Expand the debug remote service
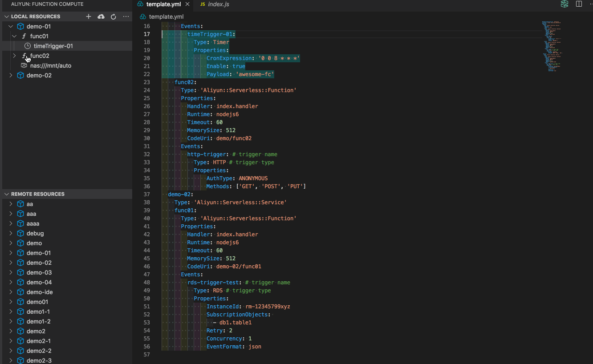 click(x=10, y=233)
